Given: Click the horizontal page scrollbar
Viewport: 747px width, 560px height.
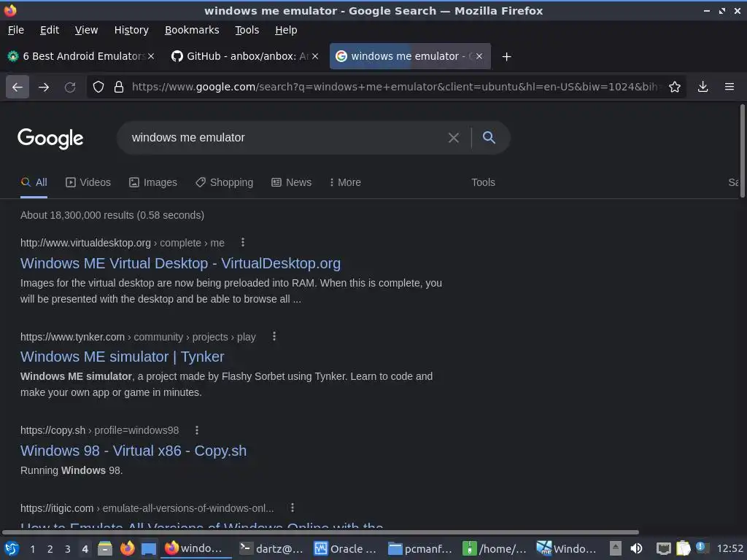Looking at the screenshot, I should 320,532.
